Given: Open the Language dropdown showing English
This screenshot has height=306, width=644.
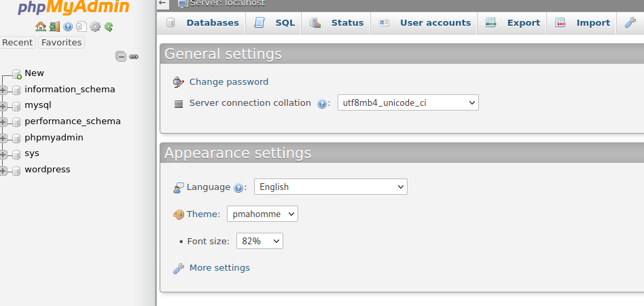Looking at the screenshot, I should coord(331,187).
